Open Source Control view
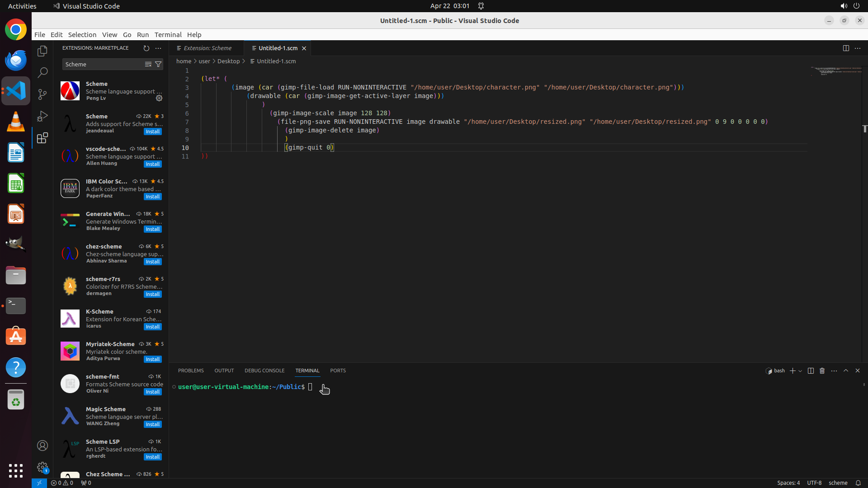868x488 pixels. (42, 94)
